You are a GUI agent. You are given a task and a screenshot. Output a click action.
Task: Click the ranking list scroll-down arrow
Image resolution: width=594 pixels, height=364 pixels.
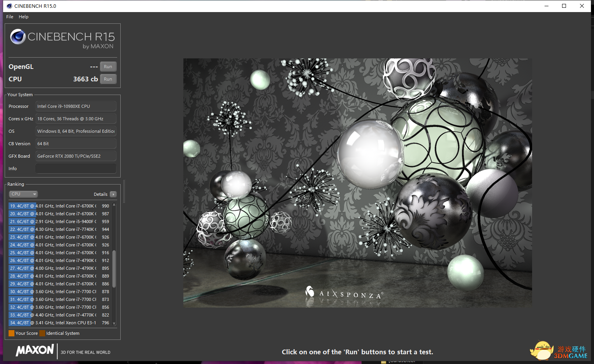(x=114, y=323)
